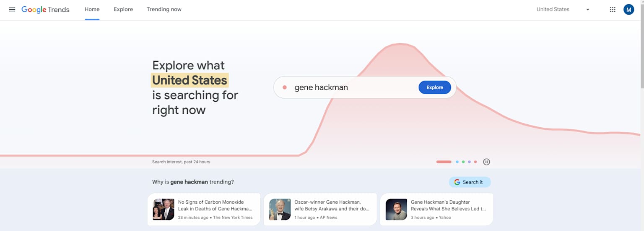Go to the Home tab
The height and width of the screenshot is (231, 644).
click(x=92, y=9)
